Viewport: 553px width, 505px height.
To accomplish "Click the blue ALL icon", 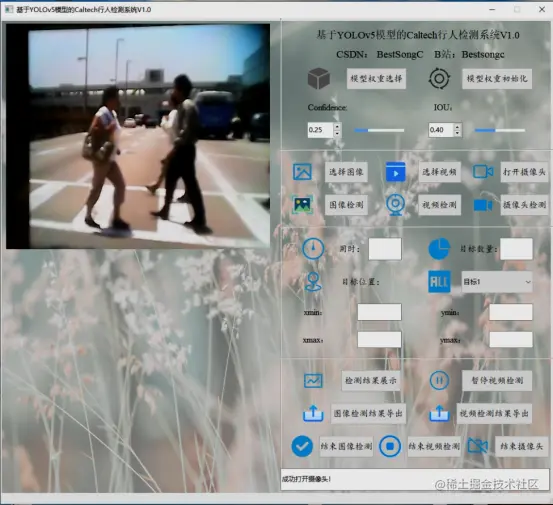I will 439,282.
